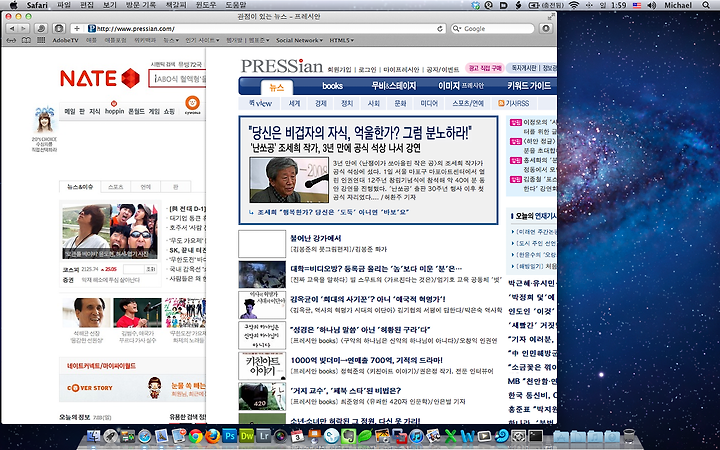
Task: Go forward with Safari's forward arrow
Action: [22, 28]
